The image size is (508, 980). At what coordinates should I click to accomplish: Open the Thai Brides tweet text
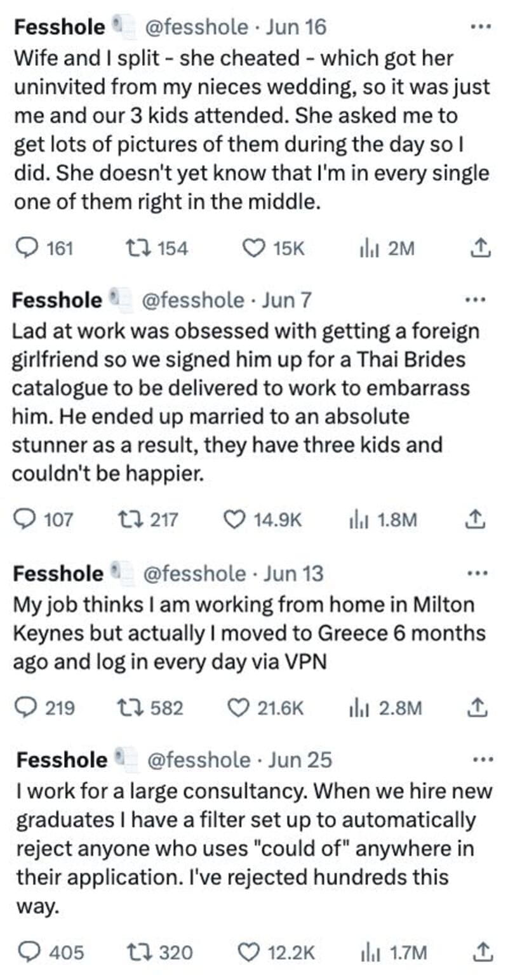tap(241, 401)
